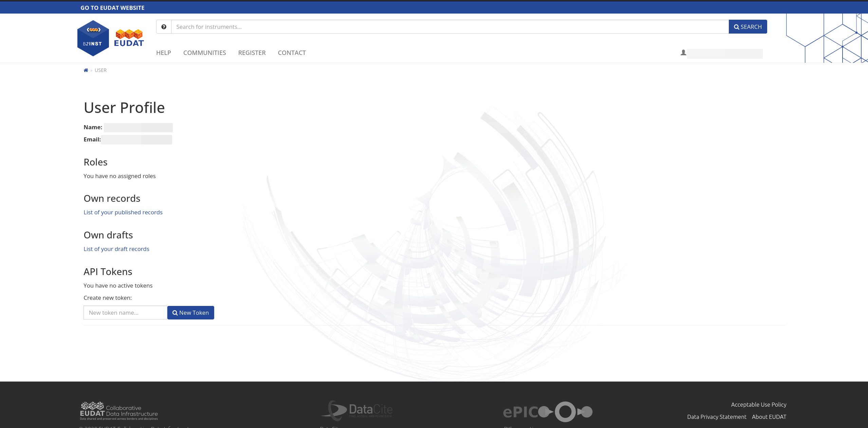
Task: Click the search help question mark icon
Action: click(x=164, y=27)
